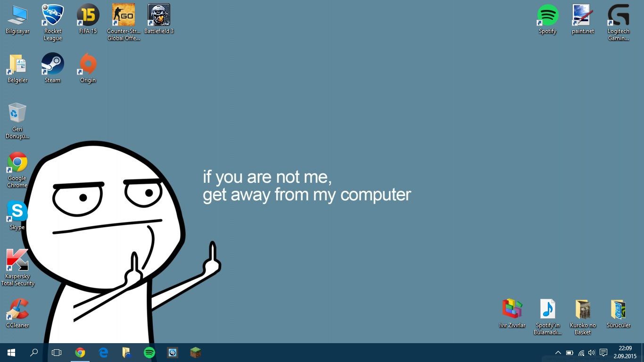Viewport: 644px width, 362px height.
Task: Select the Rocket League shortcut
Action: point(53,22)
